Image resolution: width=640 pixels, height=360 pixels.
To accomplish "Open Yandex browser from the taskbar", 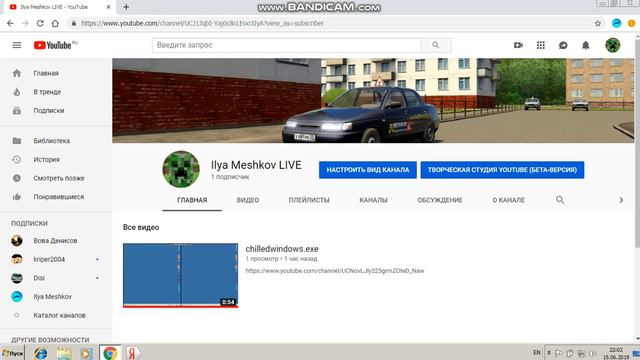I will (132, 353).
